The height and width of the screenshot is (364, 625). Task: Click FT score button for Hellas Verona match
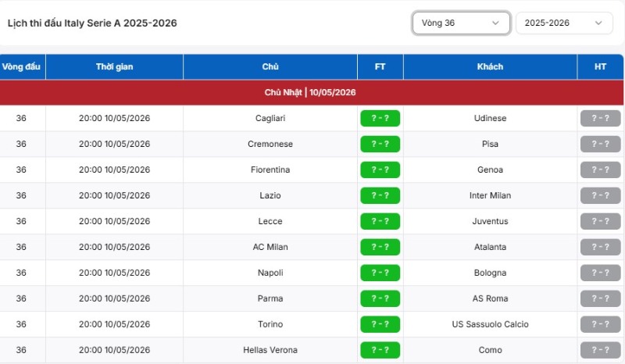pos(380,350)
